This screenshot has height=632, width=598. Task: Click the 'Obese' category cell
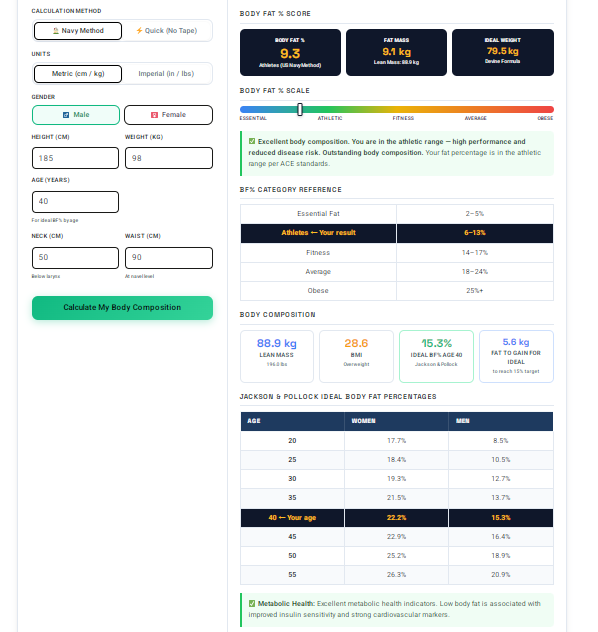click(318, 291)
